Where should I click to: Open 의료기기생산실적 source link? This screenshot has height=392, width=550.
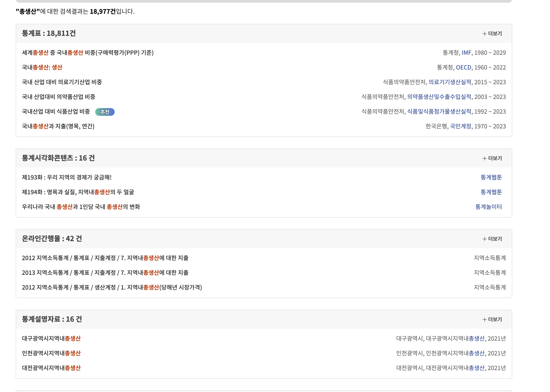point(450,82)
